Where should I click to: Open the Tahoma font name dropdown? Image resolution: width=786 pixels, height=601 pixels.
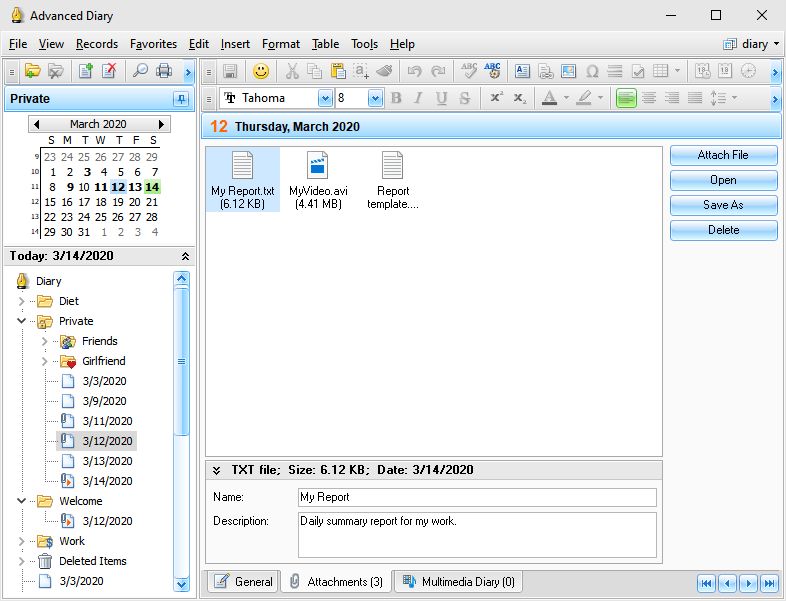coord(325,98)
